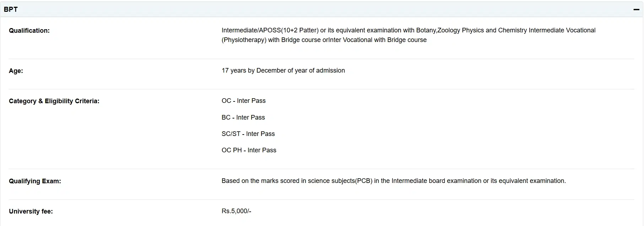Click the Rs.5,000/- fee amount
This screenshot has height=226, width=644.
coord(236,211)
